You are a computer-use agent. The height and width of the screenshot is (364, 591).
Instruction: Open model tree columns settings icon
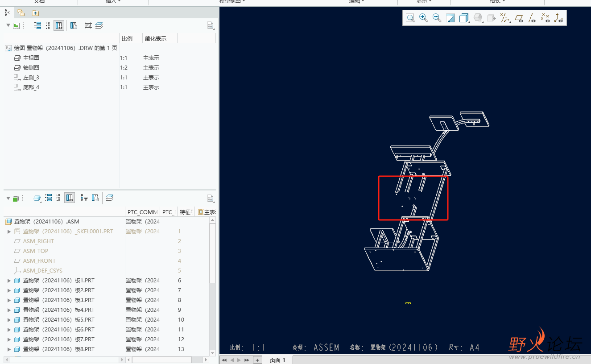pos(95,198)
